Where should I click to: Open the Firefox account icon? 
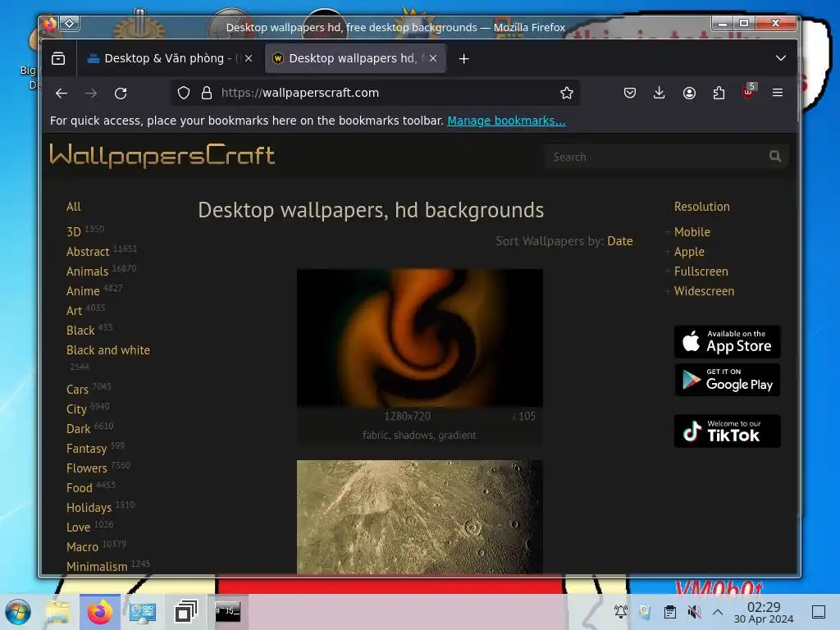(689, 94)
